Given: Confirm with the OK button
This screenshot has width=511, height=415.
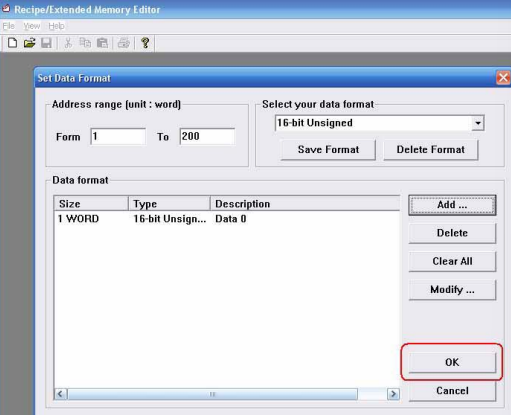Looking at the screenshot, I should [452, 362].
